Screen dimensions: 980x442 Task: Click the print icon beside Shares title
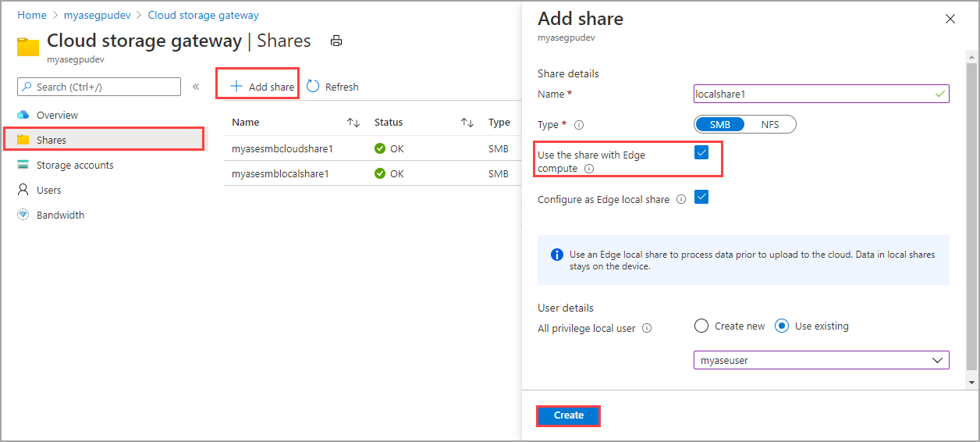(336, 41)
